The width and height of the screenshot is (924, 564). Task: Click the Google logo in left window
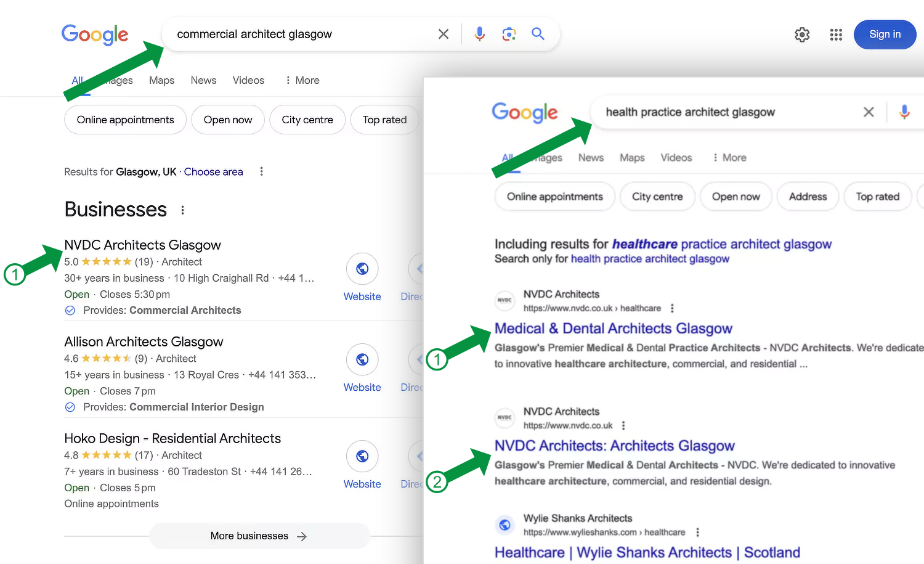click(x=95, y=35)
